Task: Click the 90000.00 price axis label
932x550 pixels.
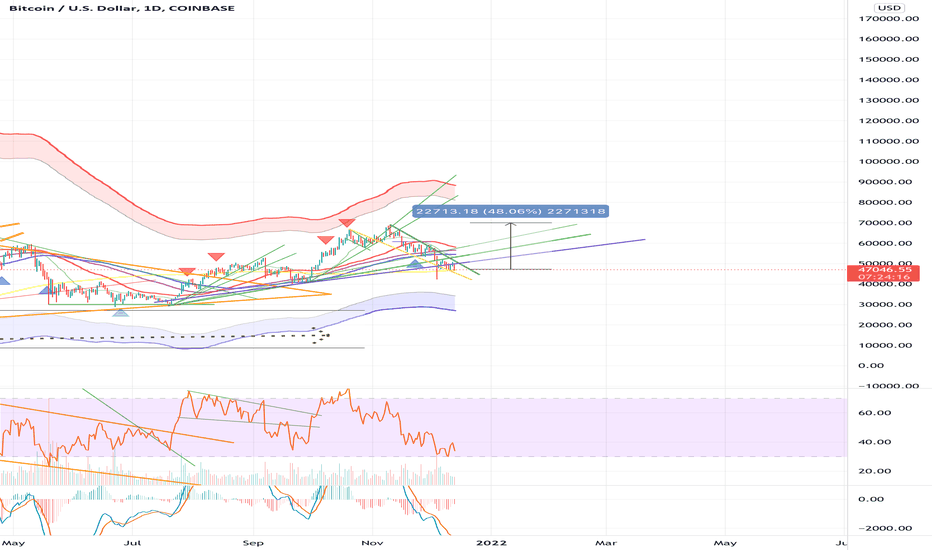Action: click(885, 182)
